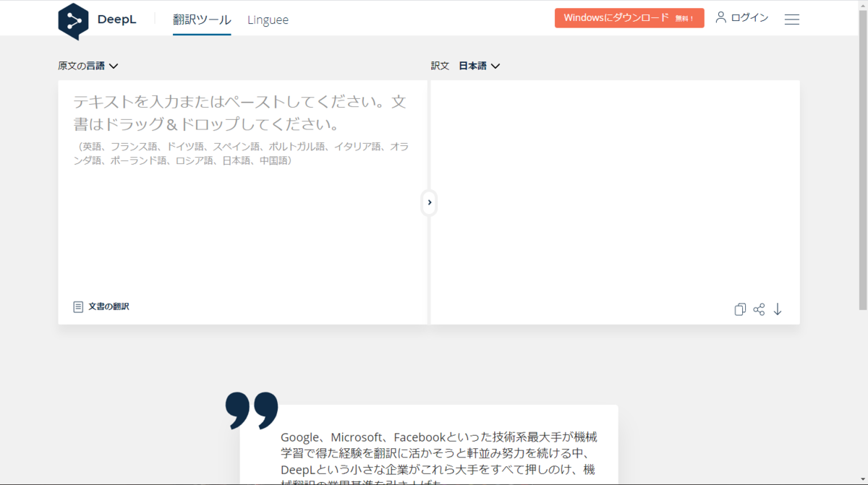Click the DeepL wordmark text

click(x=116, y=19)
